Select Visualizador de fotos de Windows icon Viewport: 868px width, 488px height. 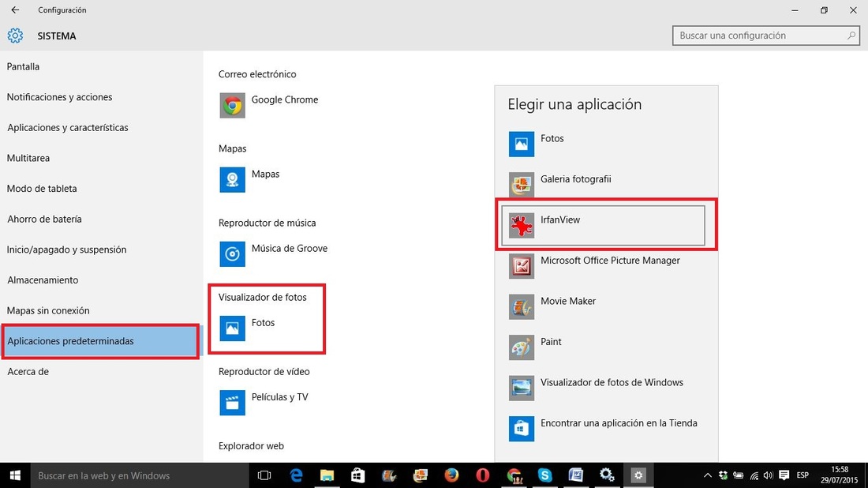tap(521, 388)
